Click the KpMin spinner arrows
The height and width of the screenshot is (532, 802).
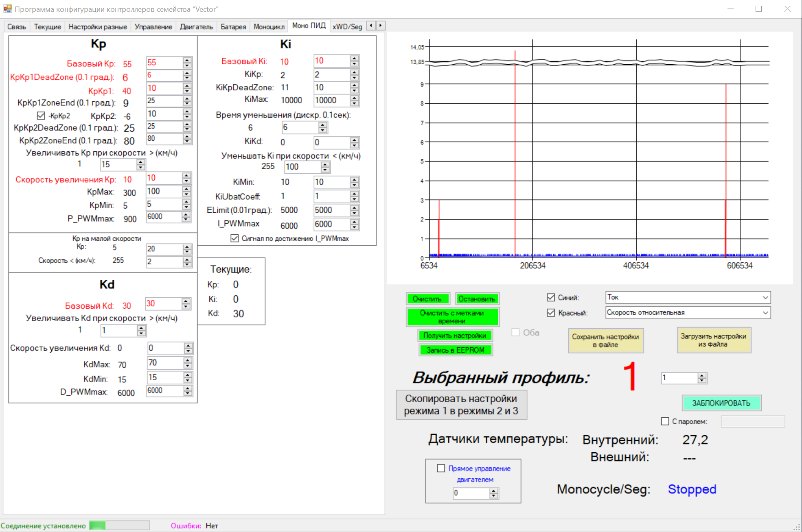coord(186,204)
